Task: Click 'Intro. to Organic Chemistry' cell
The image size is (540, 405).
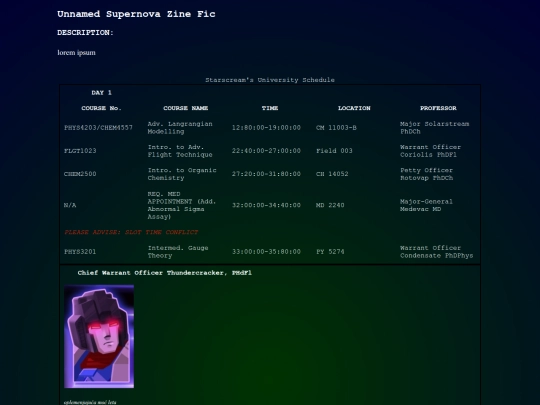Action: click(182, 174)
